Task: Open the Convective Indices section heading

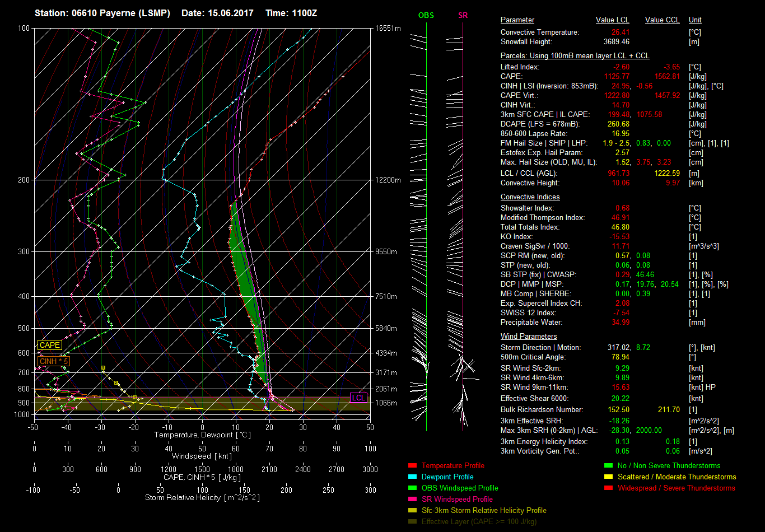Action: (x=530, y=197)
